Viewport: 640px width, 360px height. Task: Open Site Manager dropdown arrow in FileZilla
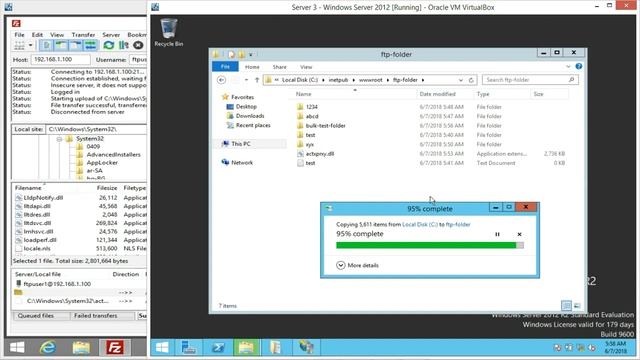[x=30, y=45]
